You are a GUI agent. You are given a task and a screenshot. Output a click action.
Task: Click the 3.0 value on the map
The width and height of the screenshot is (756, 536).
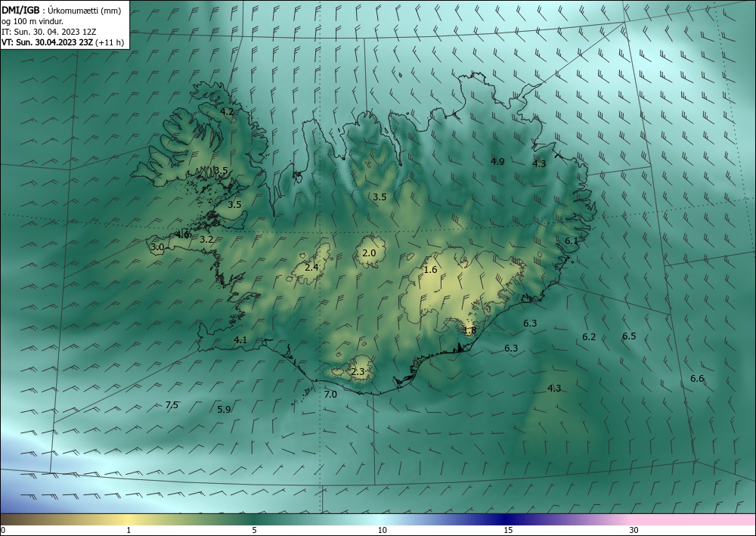click(x=157, y=247)
